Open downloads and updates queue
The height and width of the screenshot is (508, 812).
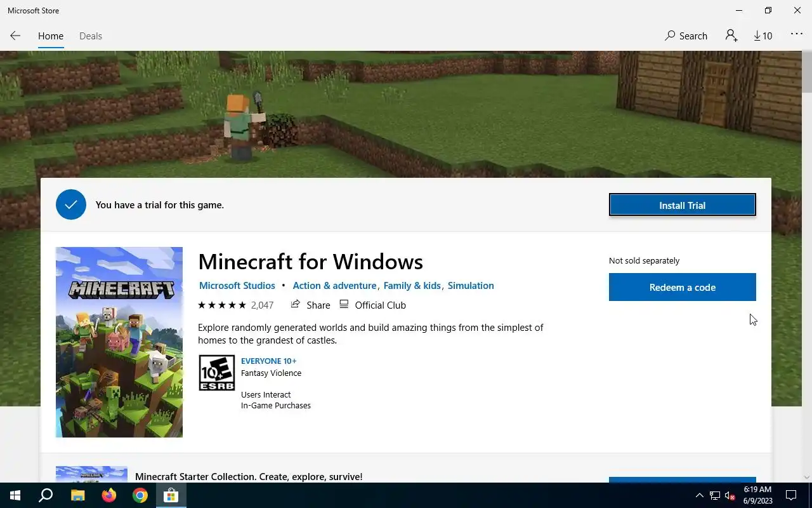pyautogui.click(x=763, y=36)
